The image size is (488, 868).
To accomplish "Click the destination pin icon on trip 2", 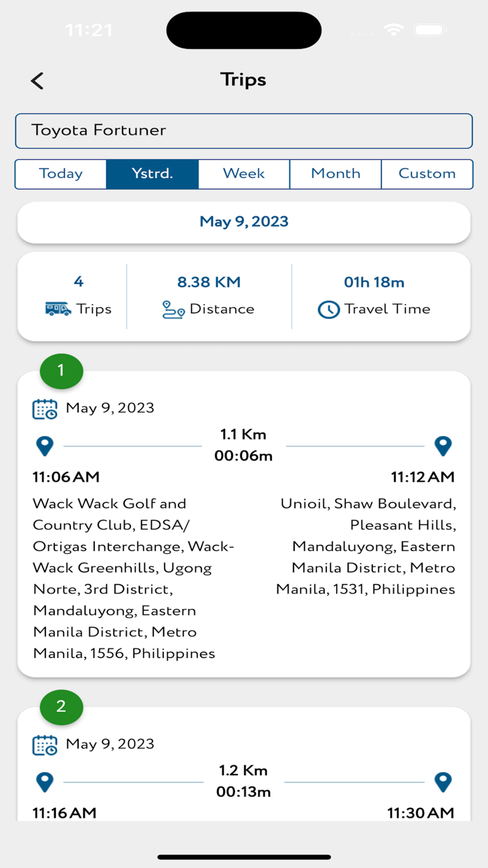I will [x=443, y=781].
